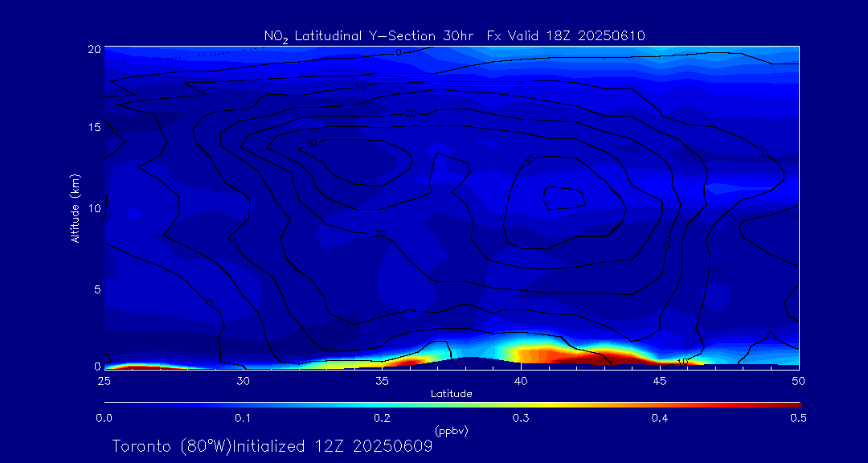
Task: Click colorbar scale label 0.2
Action: [382, 419]
